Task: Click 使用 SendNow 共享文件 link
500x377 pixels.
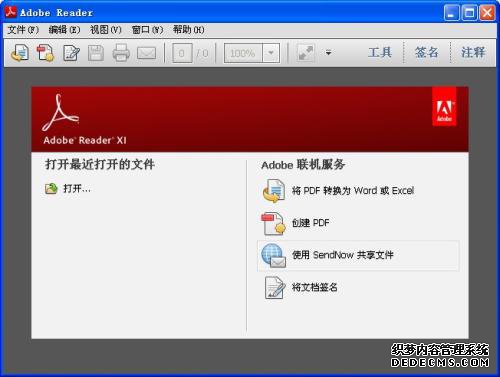Action: tap(343, 255)
